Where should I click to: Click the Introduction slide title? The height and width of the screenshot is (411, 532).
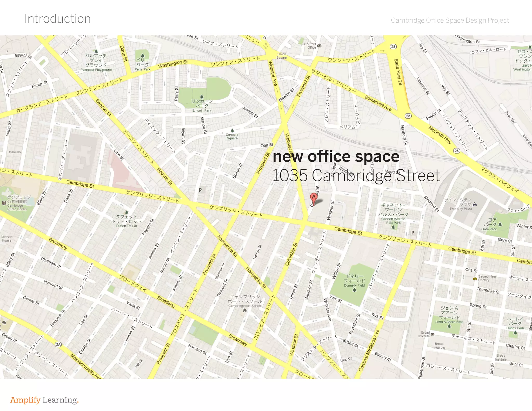(58, 19)
